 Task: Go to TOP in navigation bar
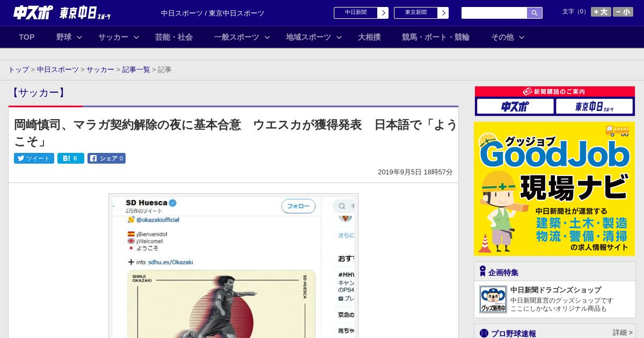pos(27,37)
